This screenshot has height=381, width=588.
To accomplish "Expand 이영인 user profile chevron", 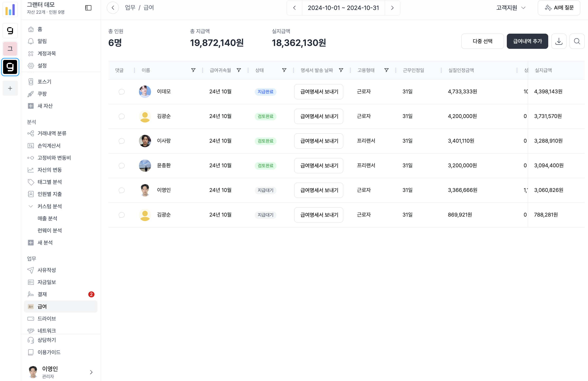I will [x=91, y=372].
